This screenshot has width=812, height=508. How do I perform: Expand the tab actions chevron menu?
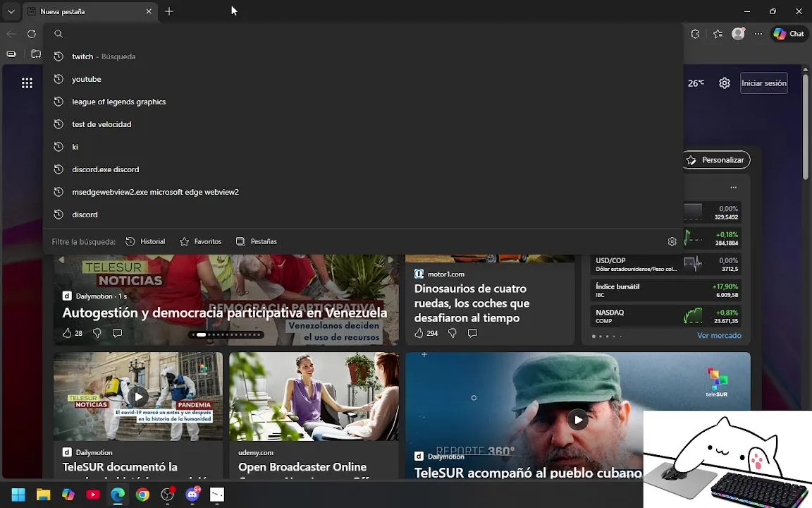pyautogui.click(x=11, y=11)
